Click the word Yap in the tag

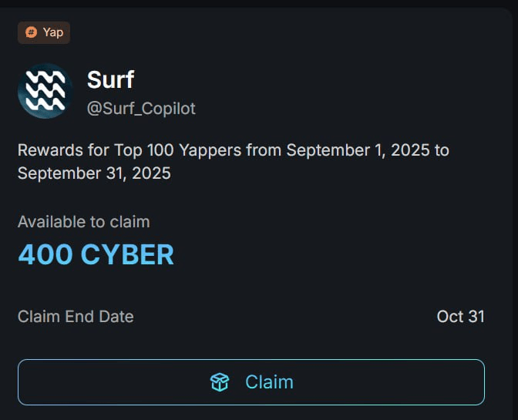point(52,32)
